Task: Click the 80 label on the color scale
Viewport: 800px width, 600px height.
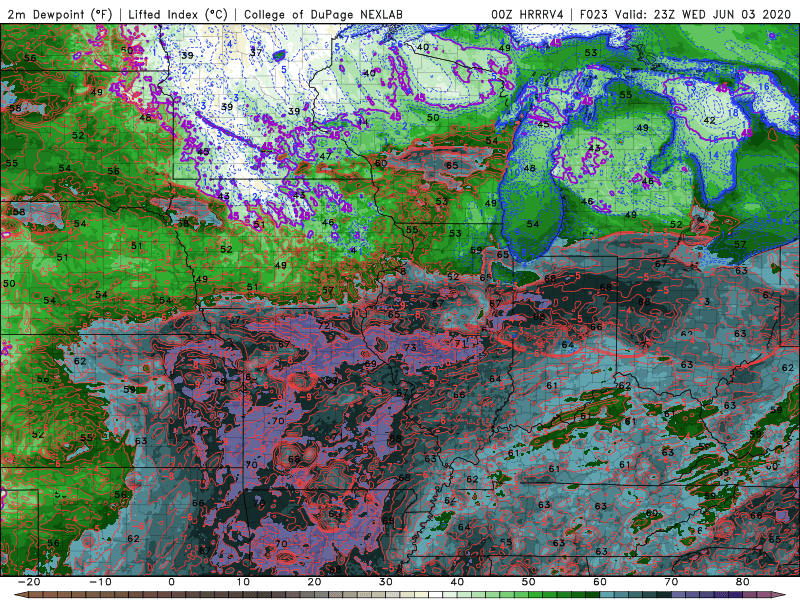Action: click(x=742, y=582)
